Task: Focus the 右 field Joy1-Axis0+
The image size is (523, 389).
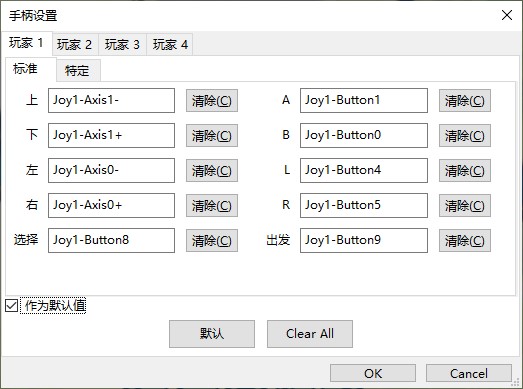Action: pos(111,205)
